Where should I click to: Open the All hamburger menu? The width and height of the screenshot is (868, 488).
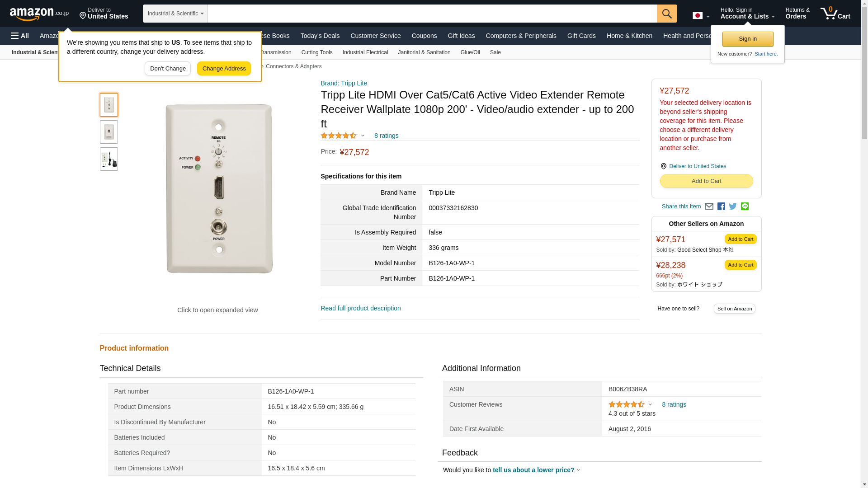[20, 36]
